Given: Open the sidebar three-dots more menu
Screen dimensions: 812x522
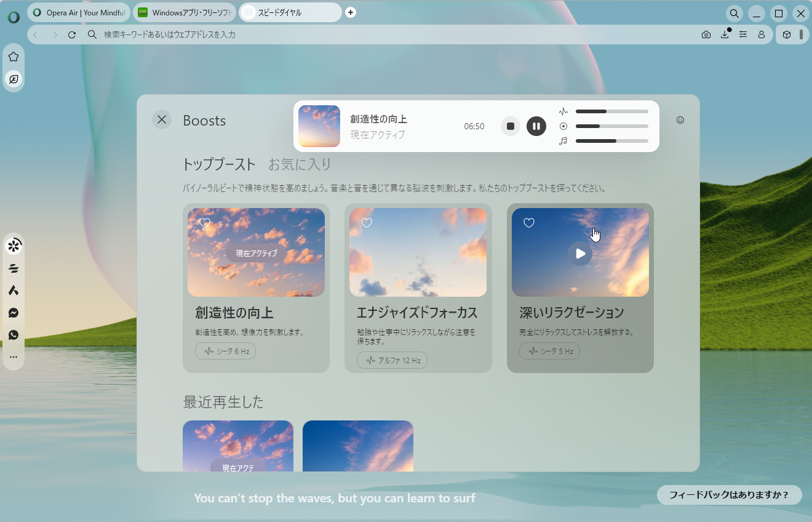Looking at the screenshot, I should click(14, 357).
